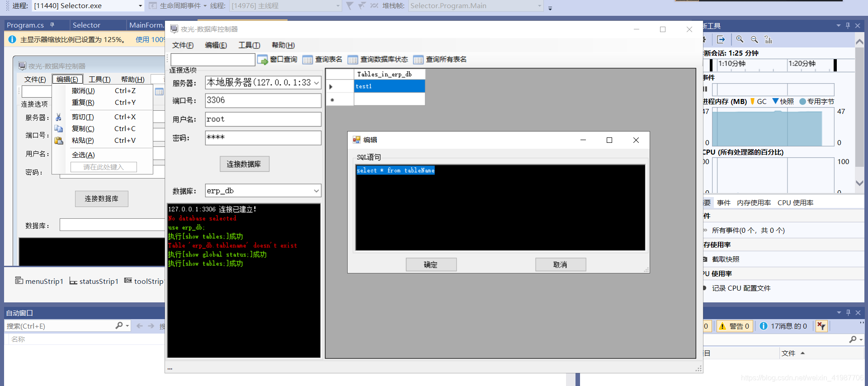The height and width of the screenshot is (386, 868).
Task: Open 编辑(E) menu in running database controller window
Action: (216, 45)
